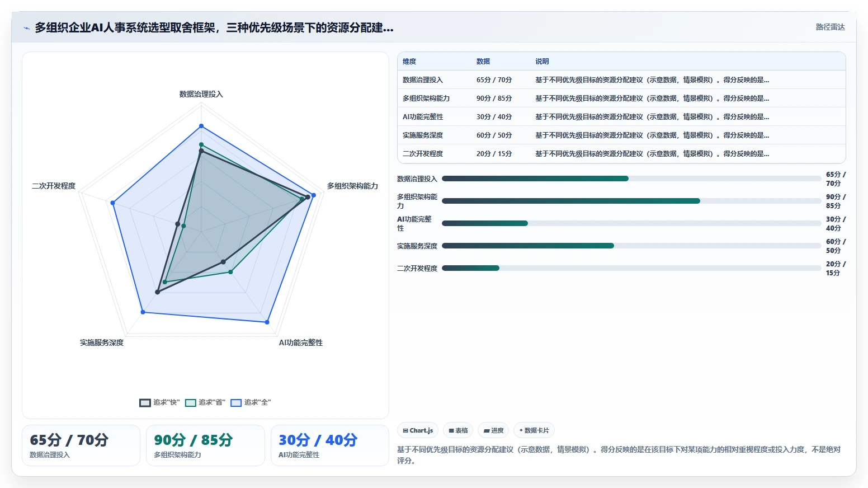Click the 数据 column header
Screen dimensions: 868x488
[483, 62]
